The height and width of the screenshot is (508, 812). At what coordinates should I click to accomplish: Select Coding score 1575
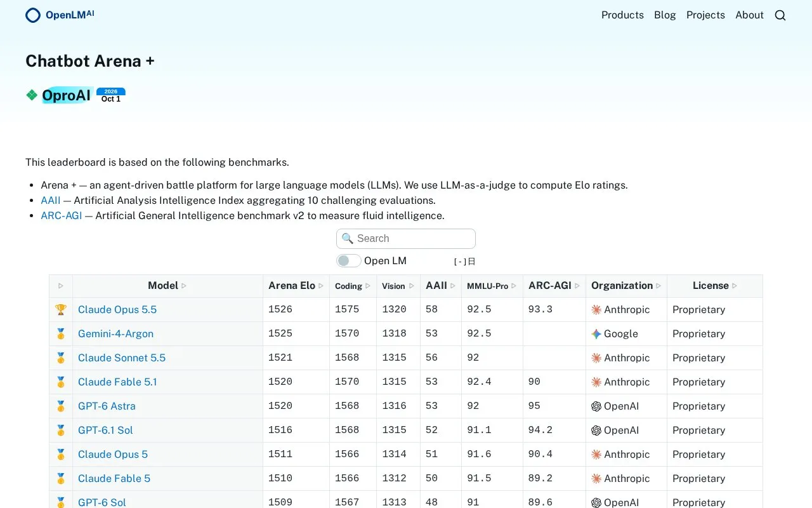point(347,310)
